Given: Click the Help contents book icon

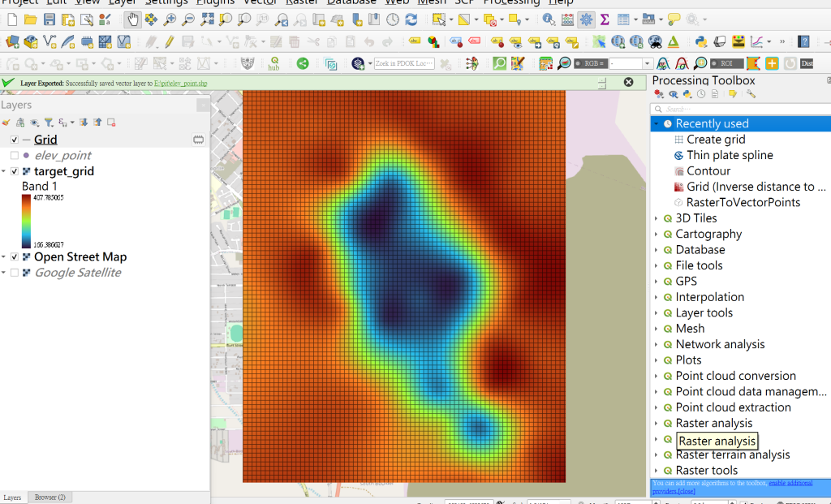Looking at the screenshot, I should click(803, 41).
